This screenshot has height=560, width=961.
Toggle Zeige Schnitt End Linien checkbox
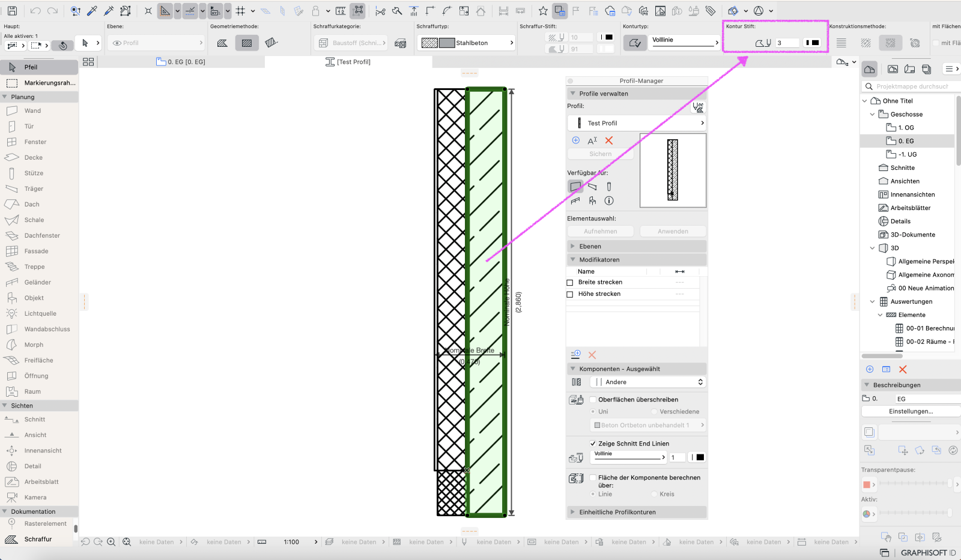click(x=593, y=444)
